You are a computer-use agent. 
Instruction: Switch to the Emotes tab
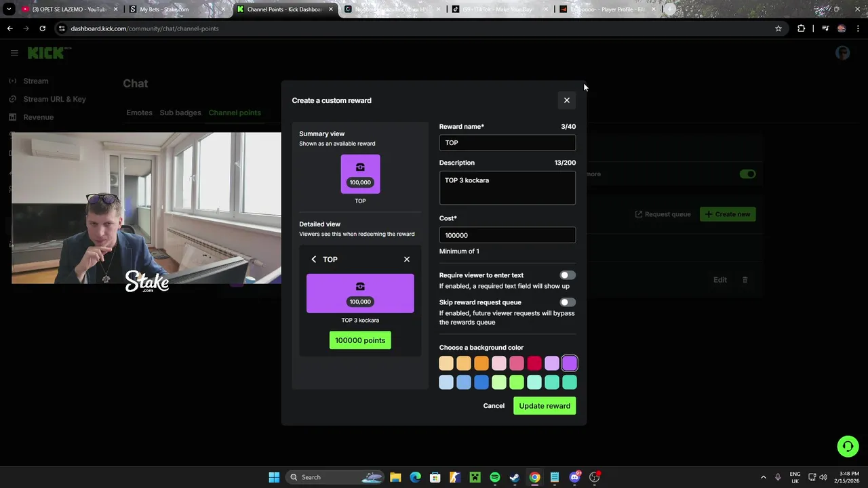[x=139, y=113]
